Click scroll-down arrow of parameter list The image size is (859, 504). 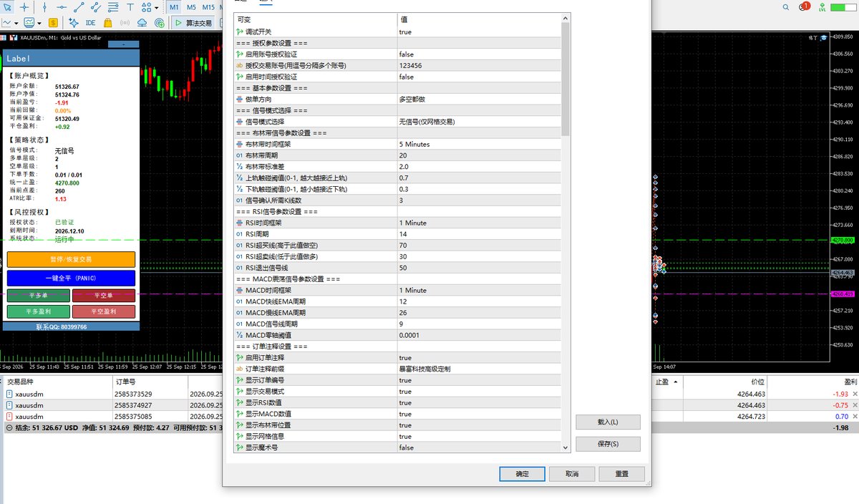566,447
